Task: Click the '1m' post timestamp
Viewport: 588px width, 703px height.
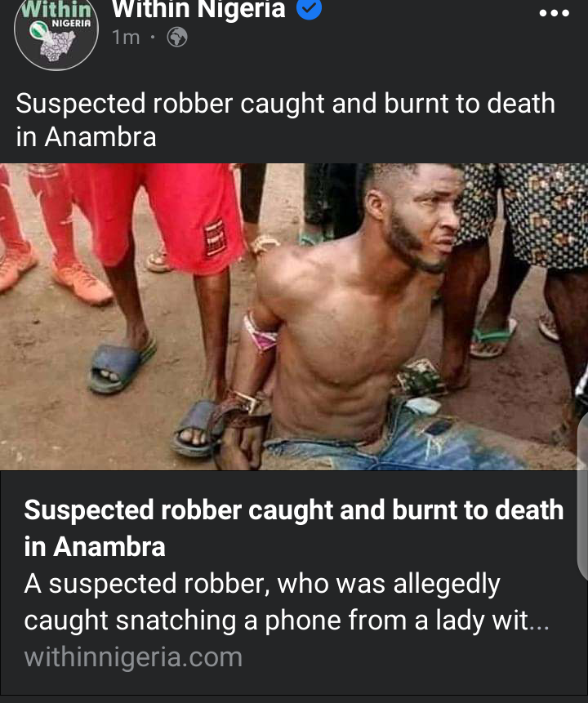Action: pyautogui.click(x=126, y=38)
